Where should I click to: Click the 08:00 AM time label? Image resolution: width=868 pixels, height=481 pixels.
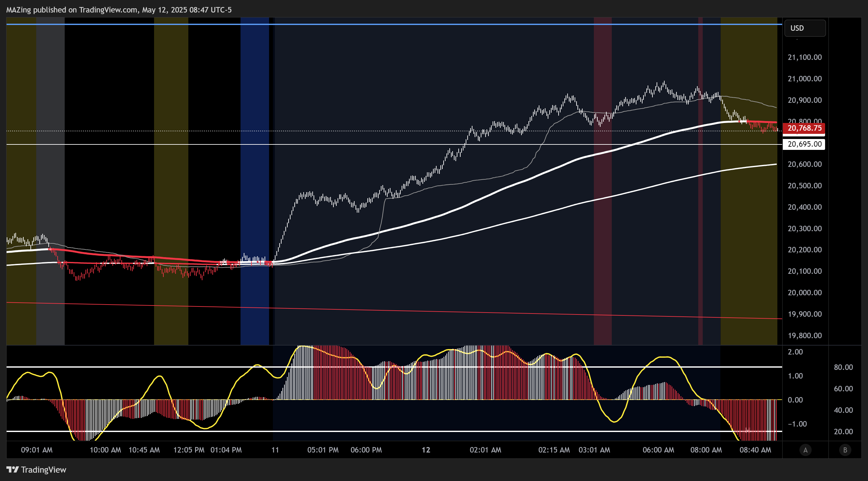coord(706,450)
